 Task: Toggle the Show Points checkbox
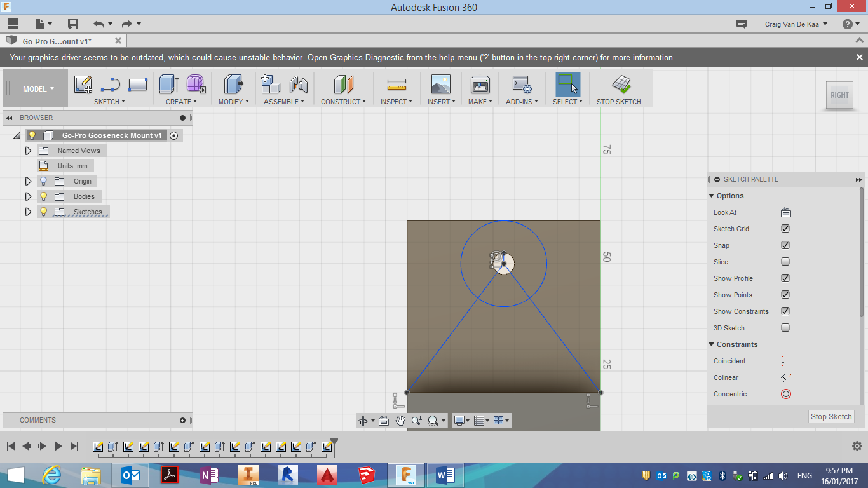click(785, 295)
